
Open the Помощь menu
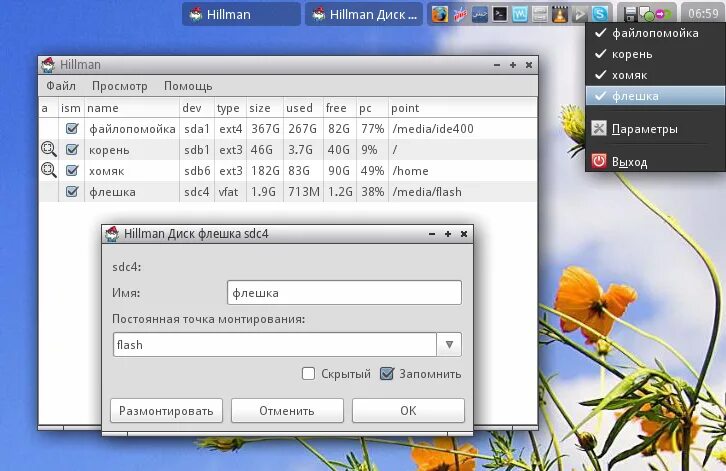[188, 86]
